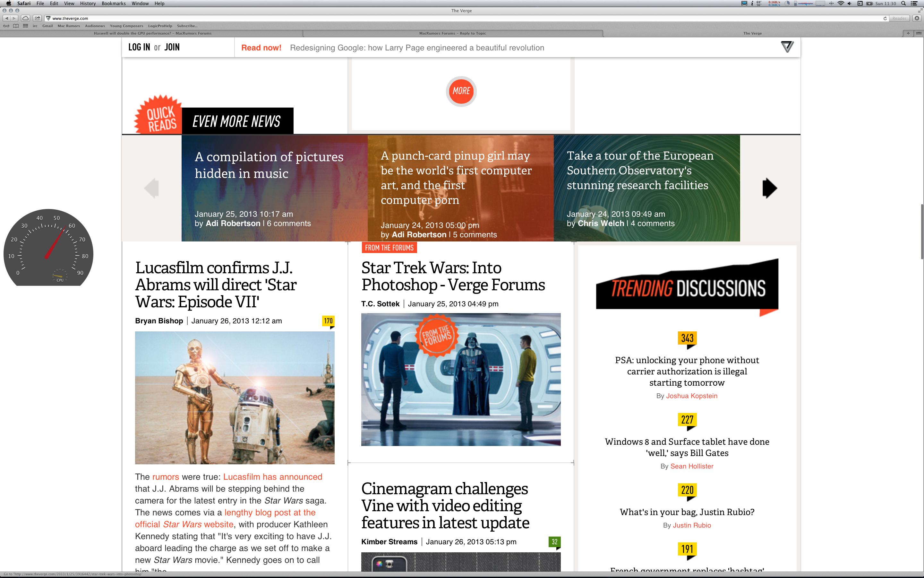Click the red MORE circle button
The image size is (924, 578).
pyautogui.click(x=461, y=91)
